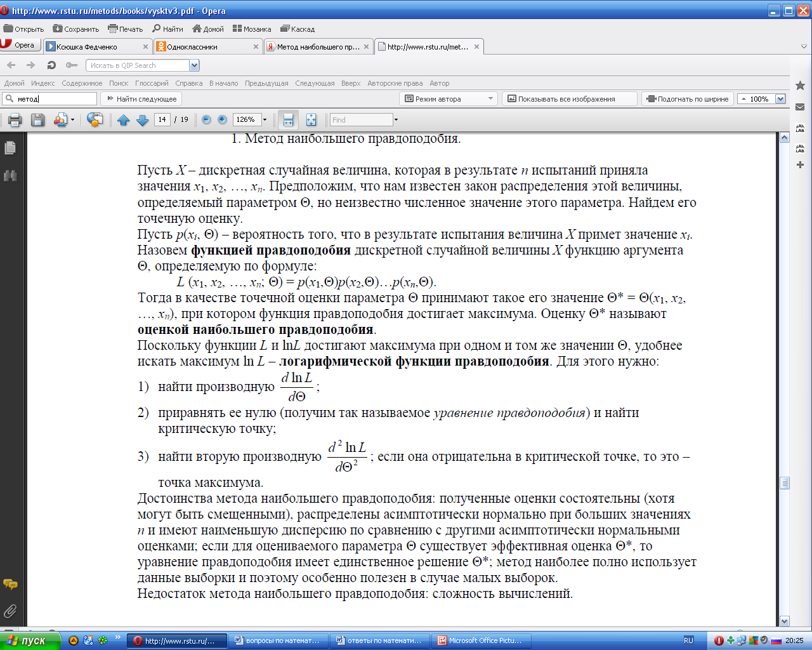Screen dimensions: 812x650
Task: Expand the QIP Search engine dropdown
Action: (194, 65)
